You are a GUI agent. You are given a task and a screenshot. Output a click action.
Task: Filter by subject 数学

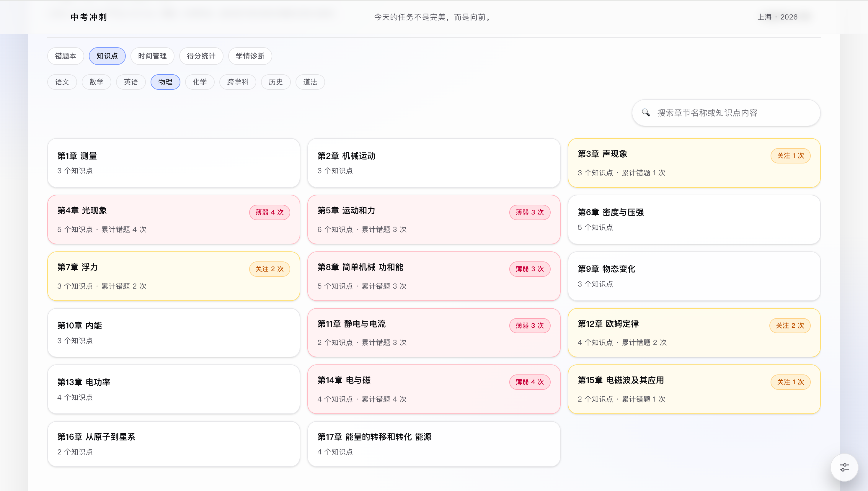coord(97,82)
